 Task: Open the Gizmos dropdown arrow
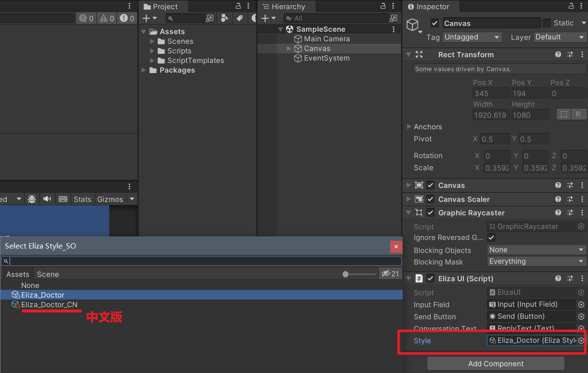(x=132, y=199)
